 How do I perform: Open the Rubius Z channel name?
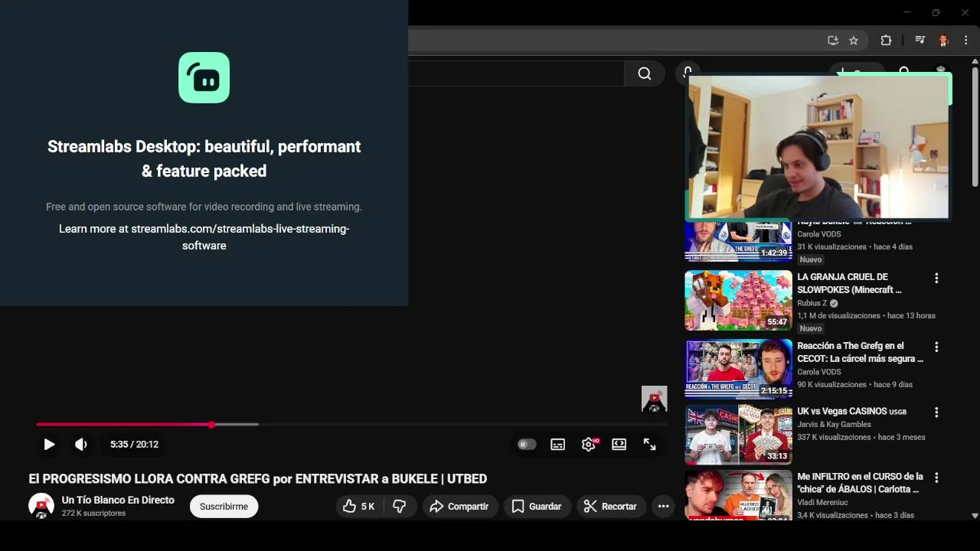coord(812,303)
